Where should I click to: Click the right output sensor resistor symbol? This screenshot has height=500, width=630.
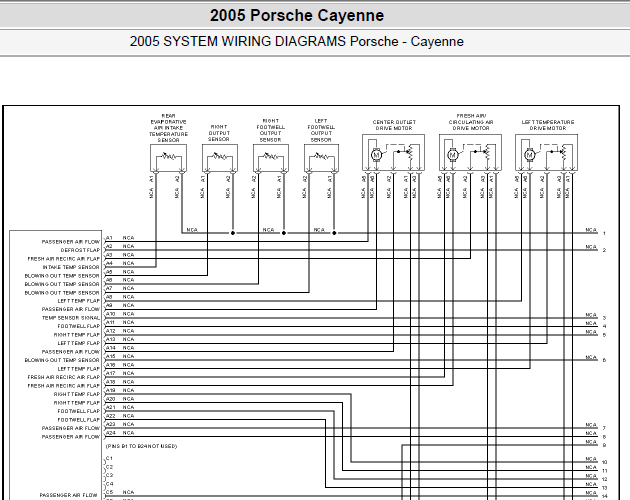[x=220, y=156]
